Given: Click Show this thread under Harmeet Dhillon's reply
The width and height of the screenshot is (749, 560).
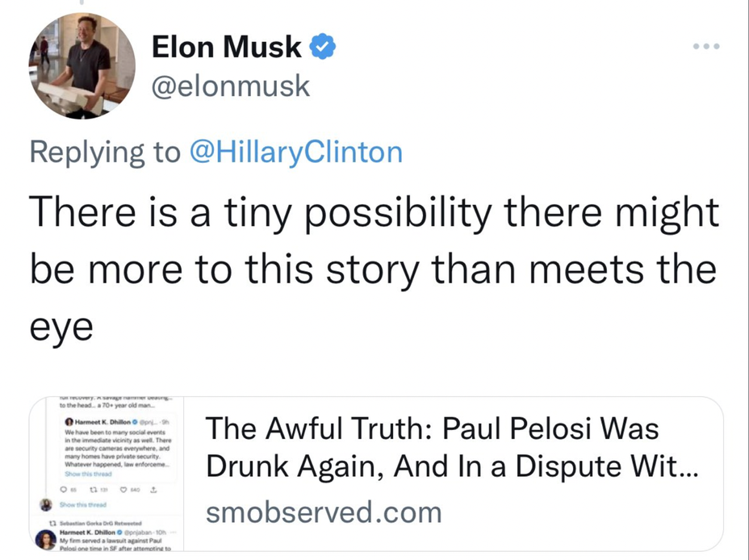Looking at the screenshot, I should point(87,474).
